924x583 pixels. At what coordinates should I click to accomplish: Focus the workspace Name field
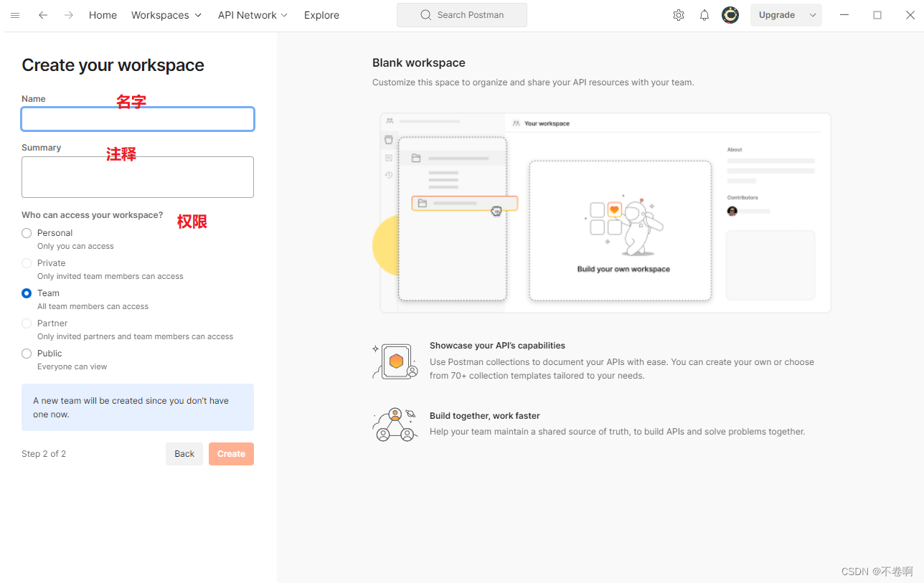coord(138,119)
